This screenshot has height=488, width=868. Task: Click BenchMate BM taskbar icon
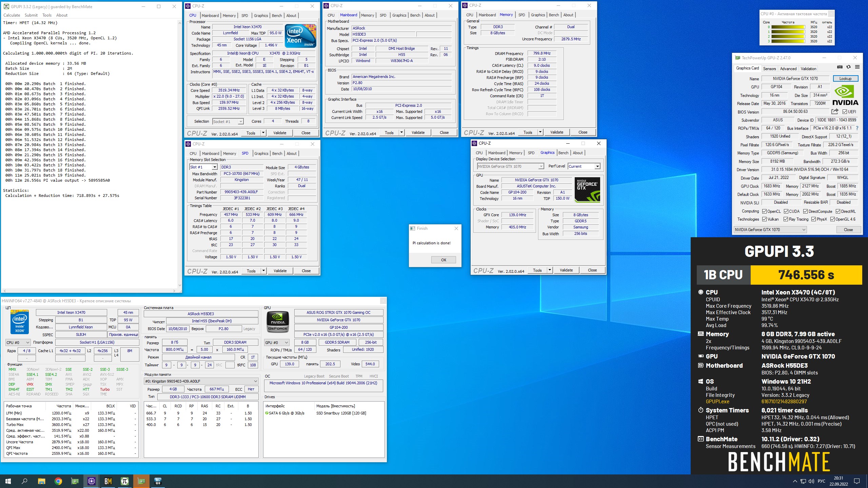tap(108, 481)
